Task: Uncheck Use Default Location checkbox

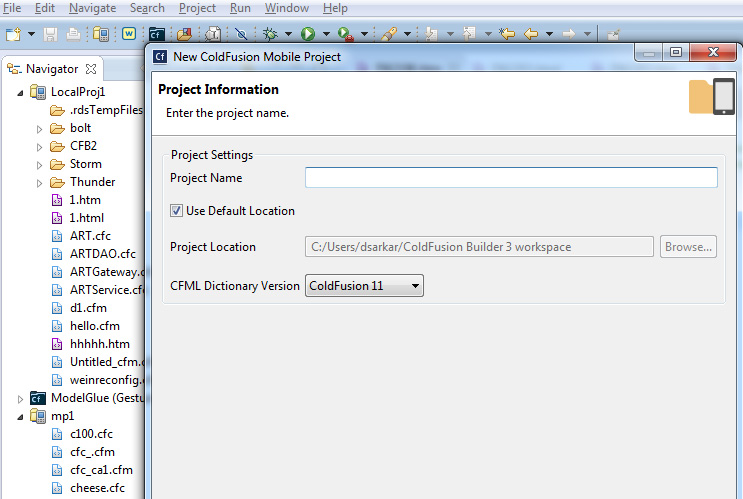Action: click(x=176, y=211)
